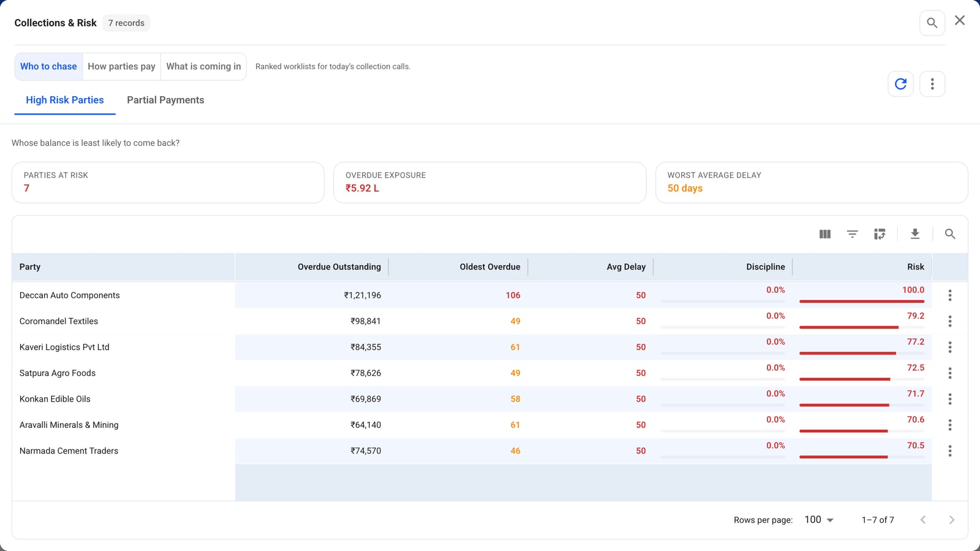Open the column chooser in table toolbar
The image size is (980, 551).
(825, 234)
